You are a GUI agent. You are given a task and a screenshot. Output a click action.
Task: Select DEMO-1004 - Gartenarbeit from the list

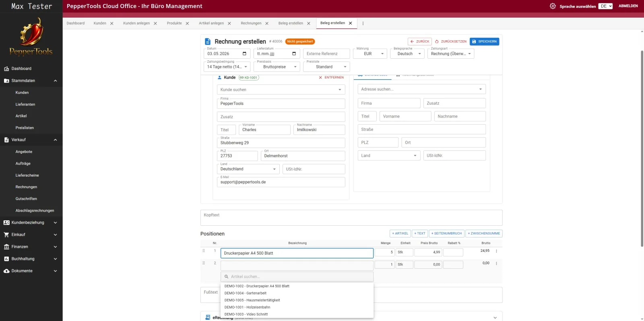[x=297, y=293]
